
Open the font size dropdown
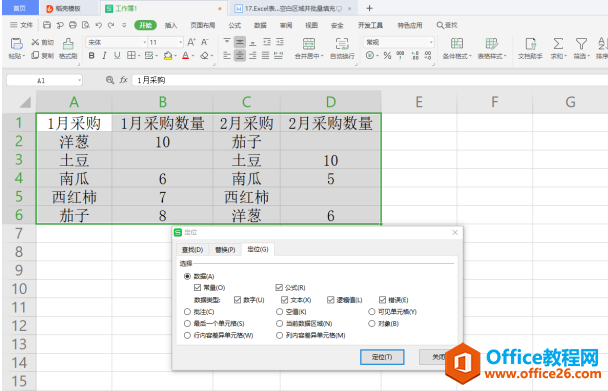(180, 42)
